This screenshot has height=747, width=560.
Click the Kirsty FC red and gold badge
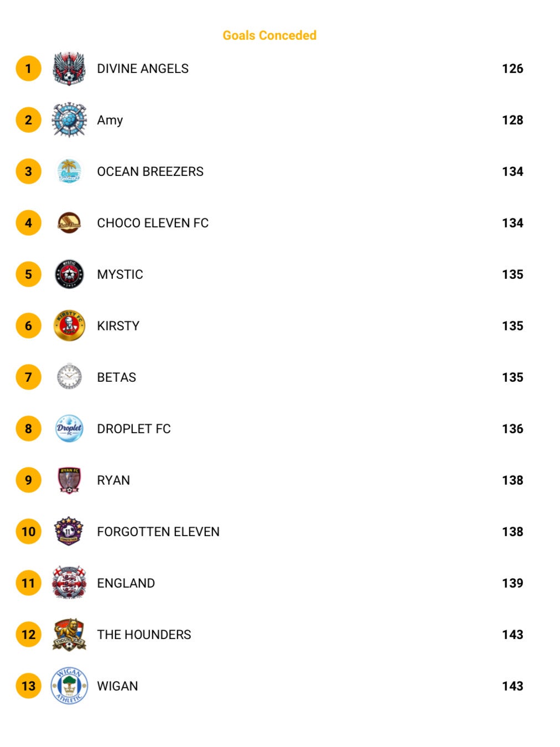tap(69, 325)
